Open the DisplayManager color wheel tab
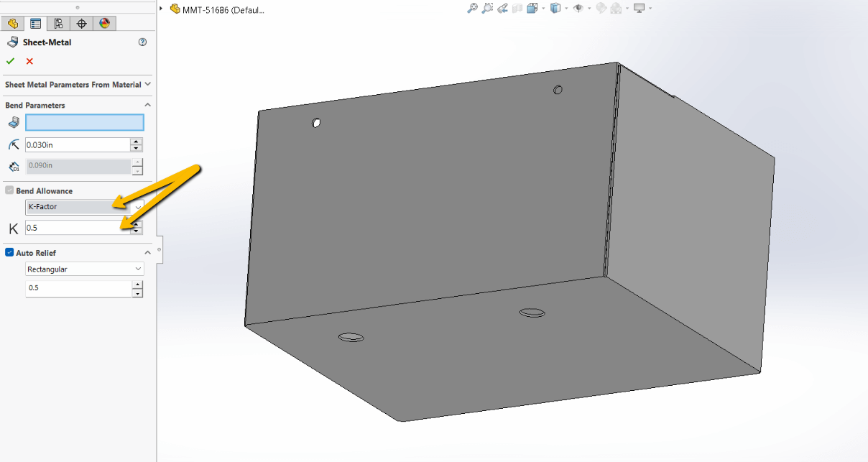This screenshot has height=462, width=868. tap(104, 23)
